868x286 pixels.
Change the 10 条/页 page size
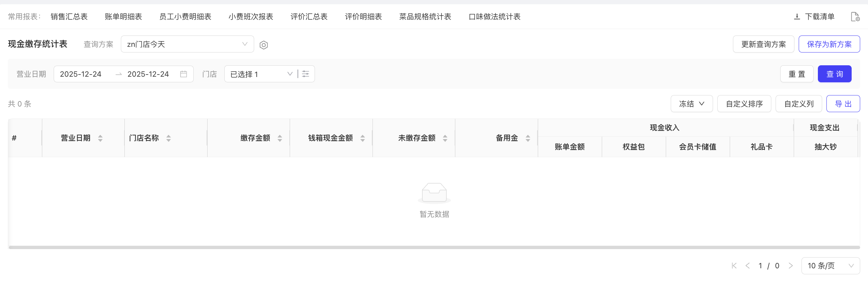pos(830,266)
